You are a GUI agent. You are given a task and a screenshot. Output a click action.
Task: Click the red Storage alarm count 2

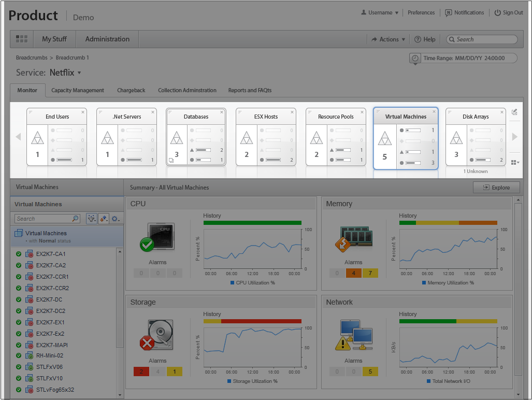point(141,372)
